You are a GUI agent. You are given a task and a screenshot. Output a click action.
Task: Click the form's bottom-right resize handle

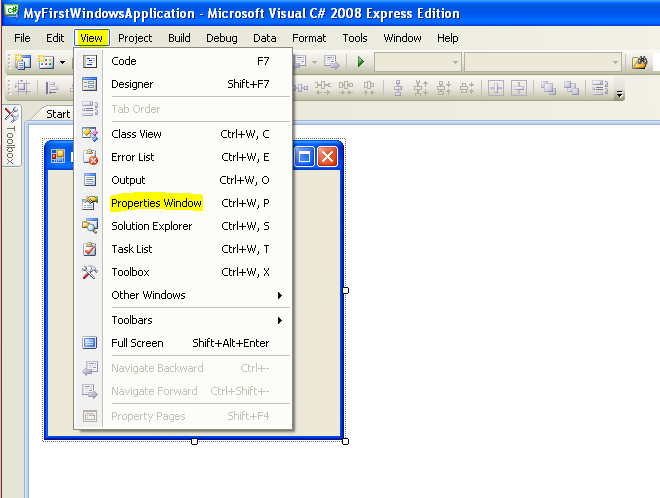point(346,441)
